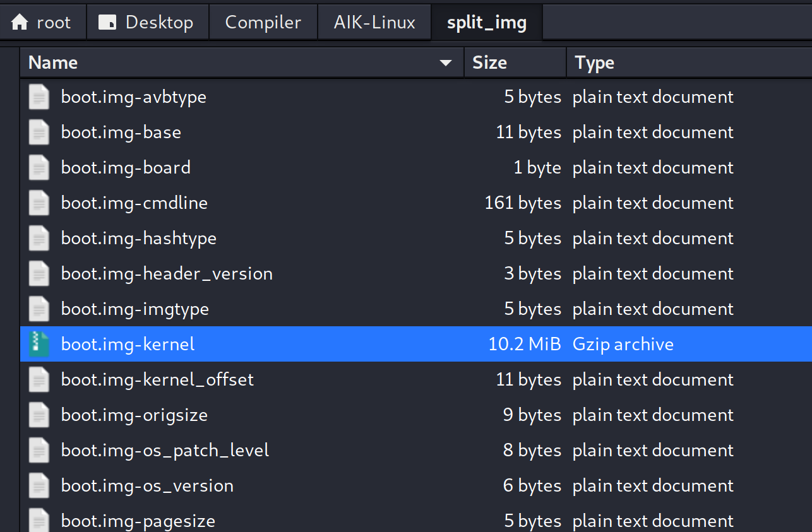Go to the root path segment
Image resolution: width=812 pixels, height=532 pixels.
[x=42, y=23]
